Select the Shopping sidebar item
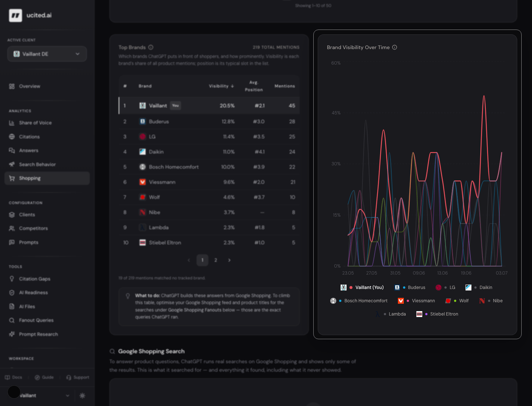532x406 pixels. click(47, 178)
